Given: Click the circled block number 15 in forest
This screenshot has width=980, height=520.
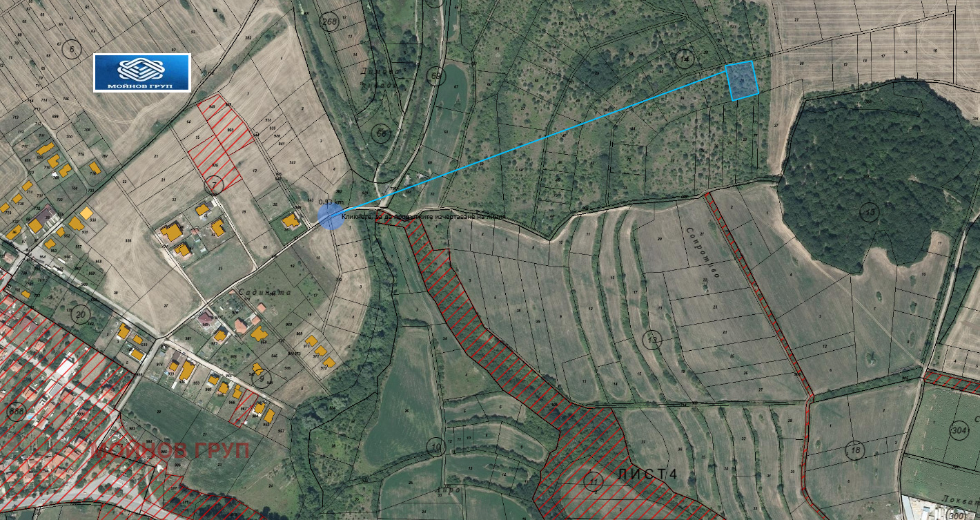Looking at the screenshot, I should click(x=870, y=211).
